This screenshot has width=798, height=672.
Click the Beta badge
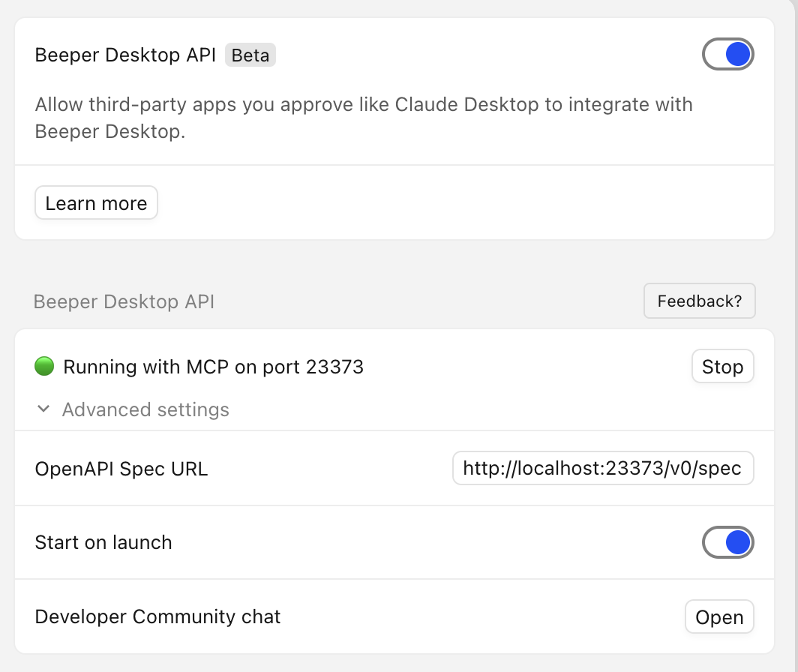[250, 55]
